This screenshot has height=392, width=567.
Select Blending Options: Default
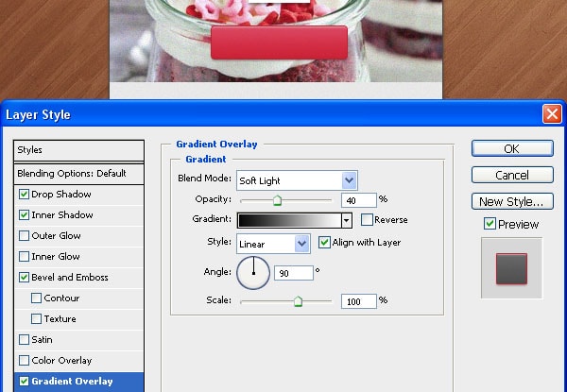[x=78, y=174]
